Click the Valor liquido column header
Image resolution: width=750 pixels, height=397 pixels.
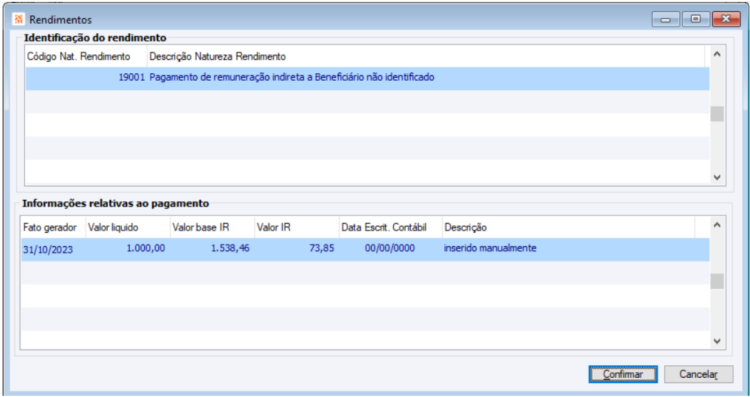click(x=128, y=227)
